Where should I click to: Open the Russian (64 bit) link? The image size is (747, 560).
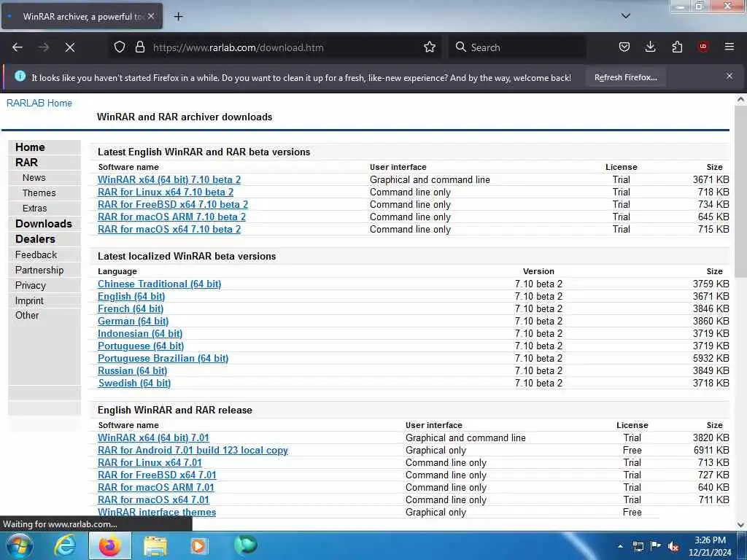[x=133, y=370]
